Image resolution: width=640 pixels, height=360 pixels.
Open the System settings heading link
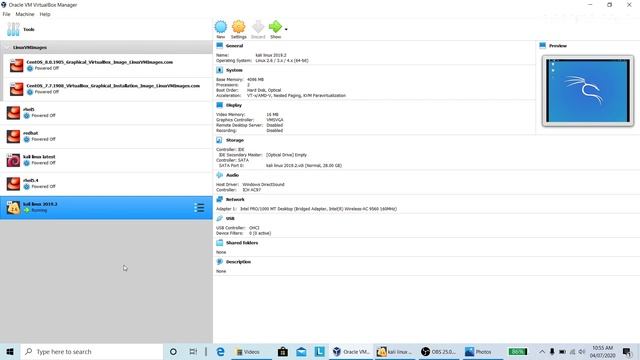pos(234,70)
